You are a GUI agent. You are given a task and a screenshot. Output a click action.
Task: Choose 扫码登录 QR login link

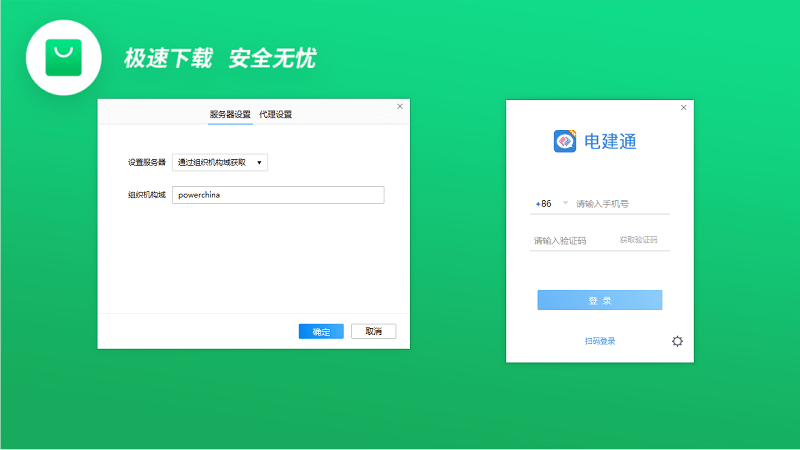(x=600, y=341)
